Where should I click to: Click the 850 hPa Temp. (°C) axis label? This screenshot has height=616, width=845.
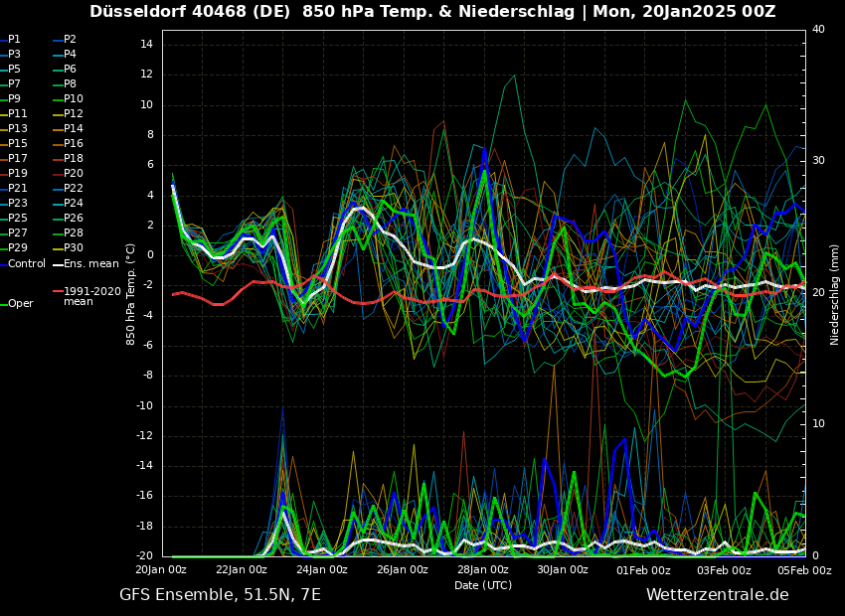(131, 294)
